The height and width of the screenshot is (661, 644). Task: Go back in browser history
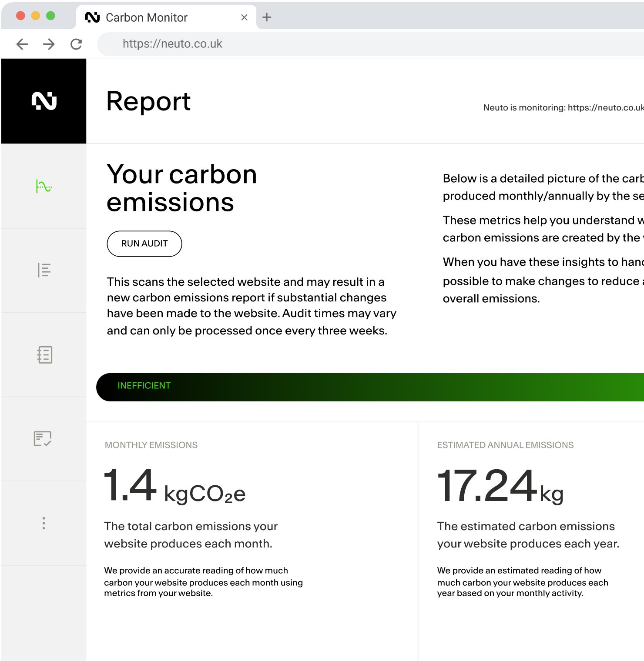click(x=22, y=44)
